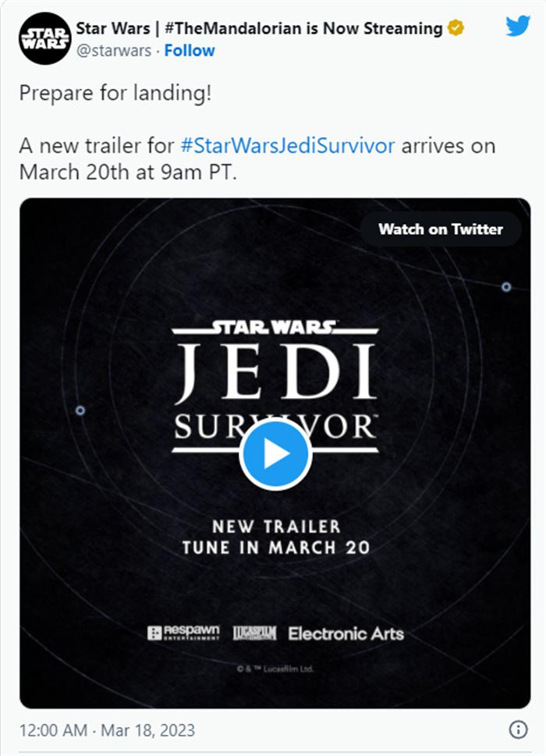Click the Electronic Arts logo
The width and height of the screenshot is (546, 756).
click(x=346, y=634)
